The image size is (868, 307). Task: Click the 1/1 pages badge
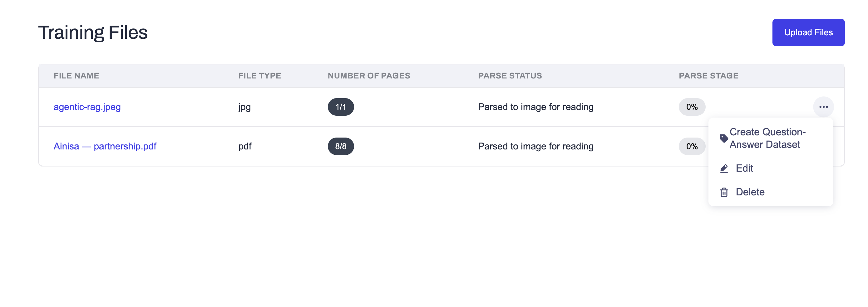click(x=341, y=107)
